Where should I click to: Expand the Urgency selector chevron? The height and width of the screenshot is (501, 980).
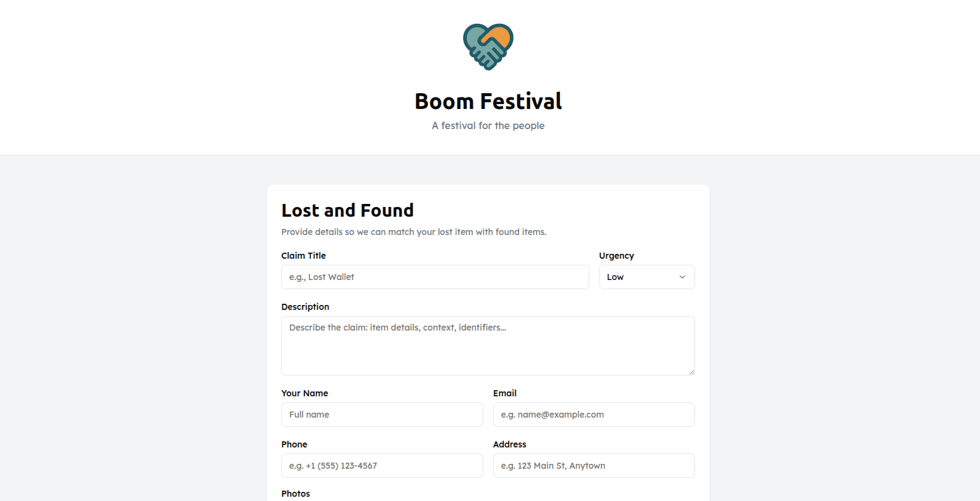click(x=682, y=277)
